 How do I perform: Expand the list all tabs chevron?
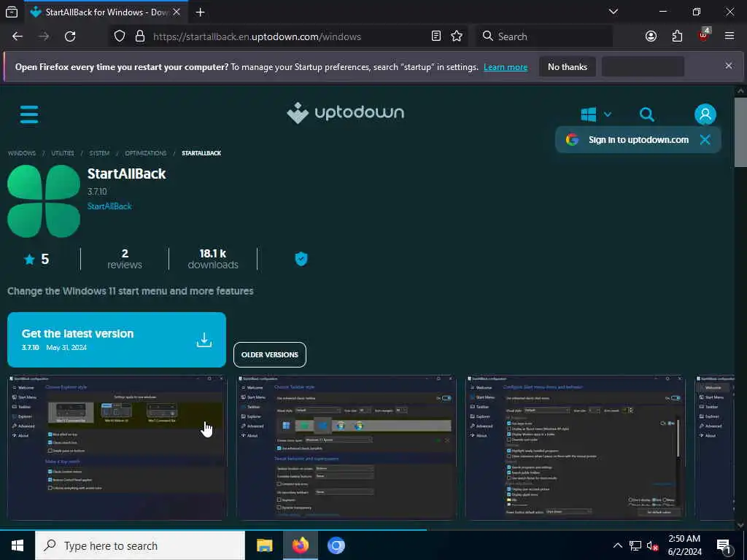coord(614,12)
